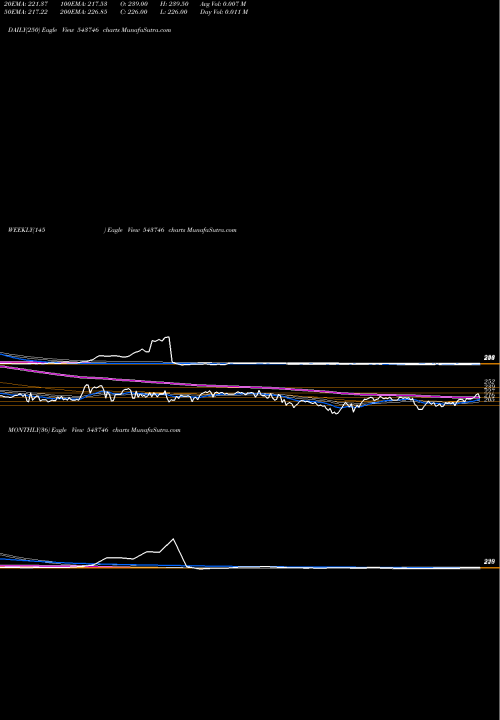
Task: Click the monthly chart right-axis price label
Action: coord(489,562)
